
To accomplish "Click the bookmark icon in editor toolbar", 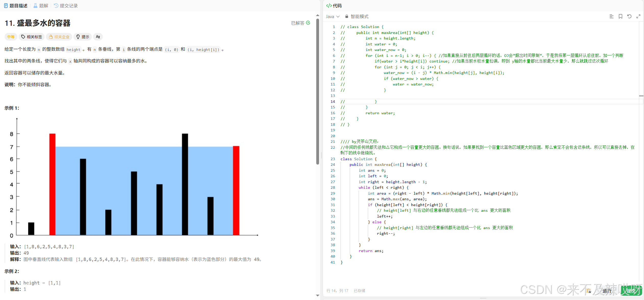I will click(x=620, y=16).
